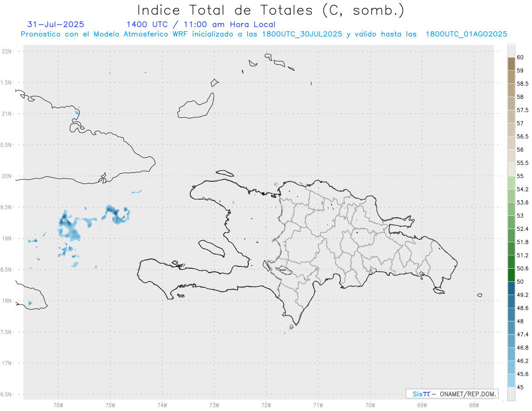Click the latitude label '19N'

pyautogui.click(x=7, y=239)
